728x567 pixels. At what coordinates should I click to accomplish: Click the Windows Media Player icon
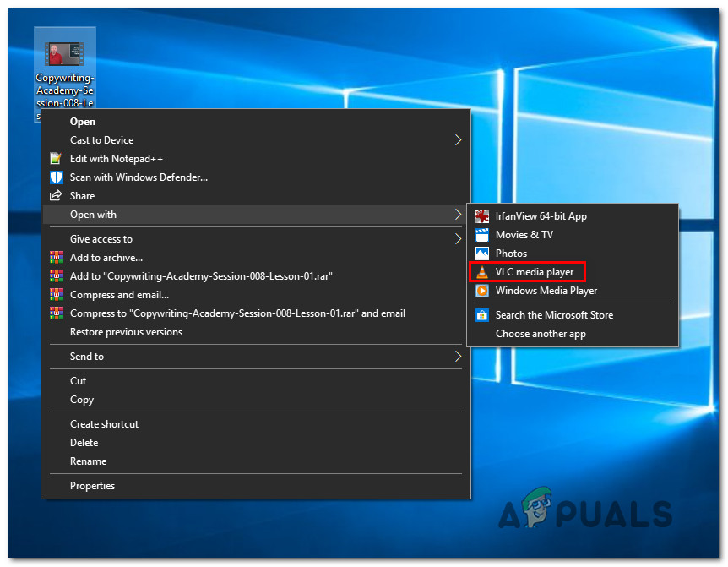(482, 290)
